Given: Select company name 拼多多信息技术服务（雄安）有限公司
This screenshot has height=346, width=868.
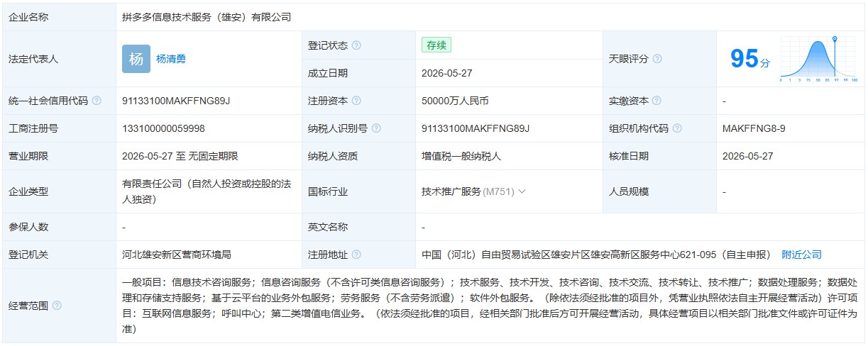Looking at the screenshot, I should pyautogui.click(x=207, y=17).
